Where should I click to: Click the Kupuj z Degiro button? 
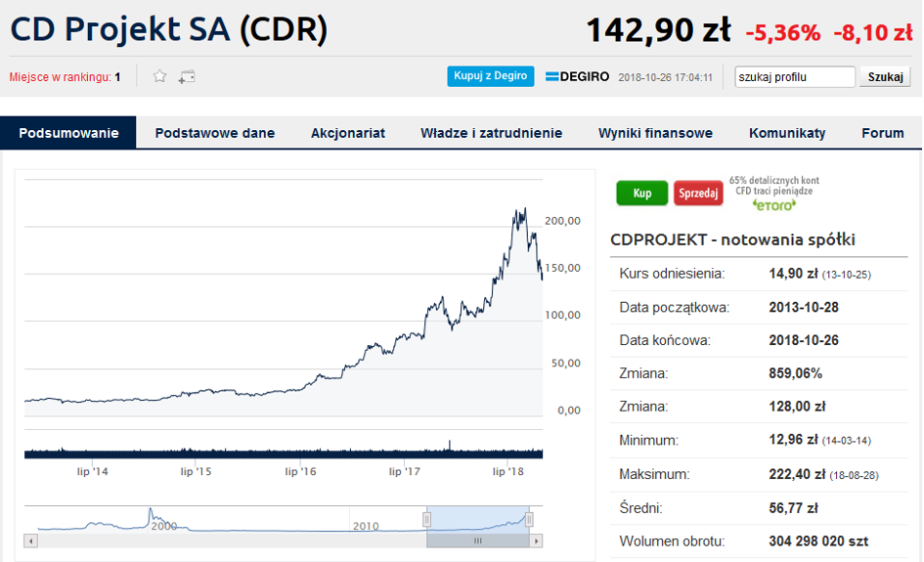coord(490,76)
